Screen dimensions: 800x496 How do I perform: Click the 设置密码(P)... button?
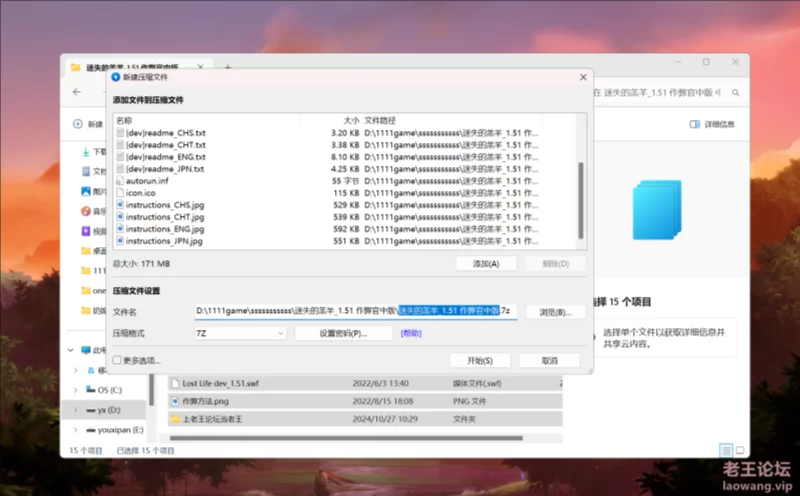(343, 333)
